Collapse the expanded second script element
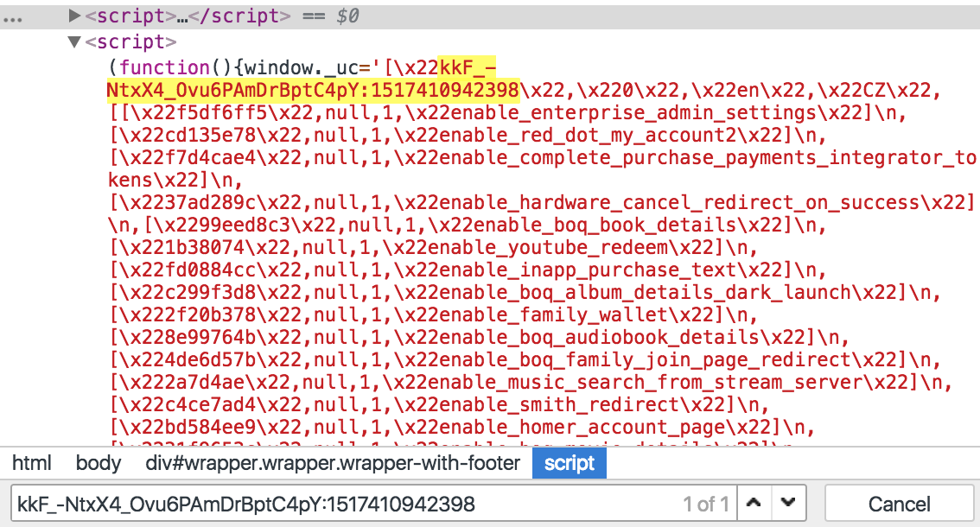Image resolution: width=980 pixels, height=527 pixels. coord(74,41)
